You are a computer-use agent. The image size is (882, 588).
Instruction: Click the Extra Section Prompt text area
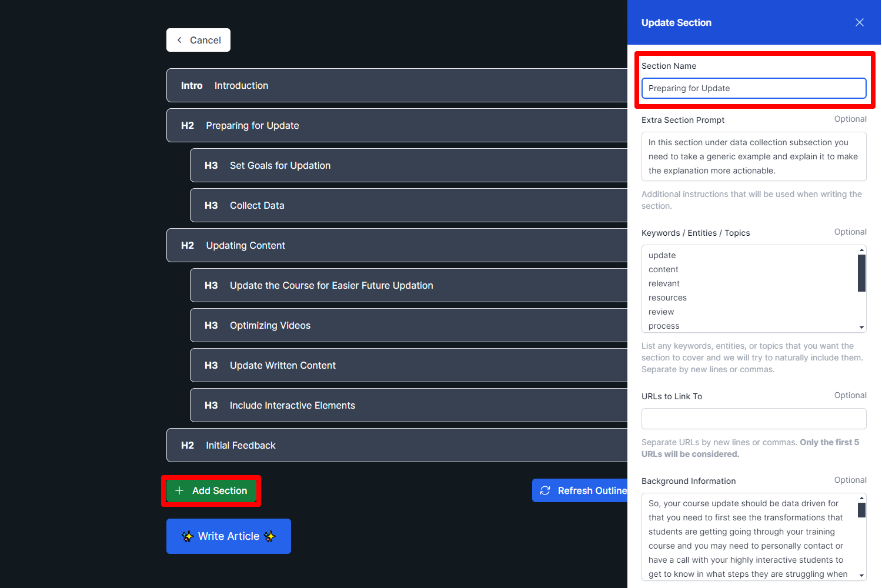(754, 156)
